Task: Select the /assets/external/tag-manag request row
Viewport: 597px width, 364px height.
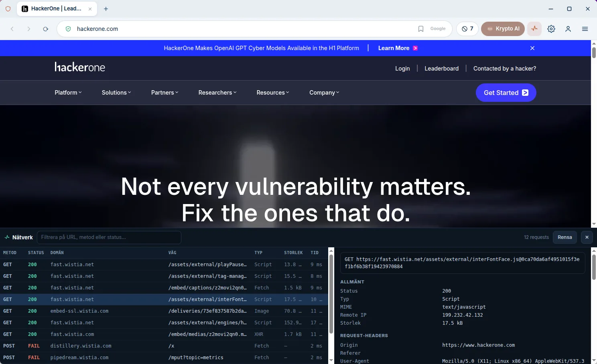Action: click(164, 276)
